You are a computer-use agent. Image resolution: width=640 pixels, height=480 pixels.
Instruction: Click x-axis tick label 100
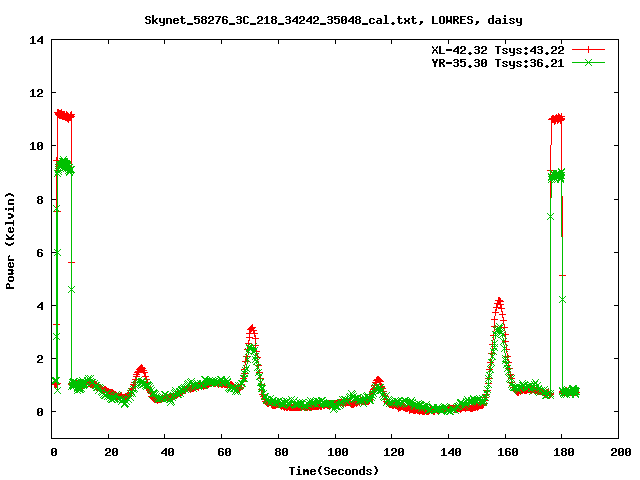[338, 452]
